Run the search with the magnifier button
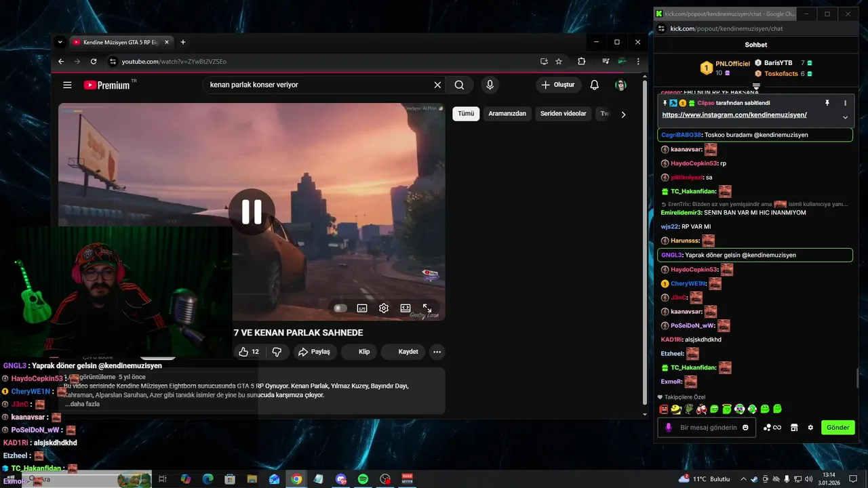Viewport: 868px width, 488px height. coord(459,85)
